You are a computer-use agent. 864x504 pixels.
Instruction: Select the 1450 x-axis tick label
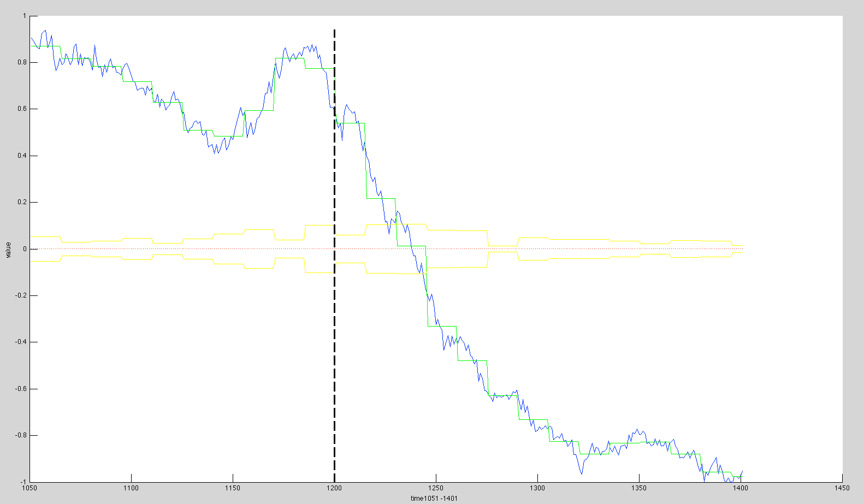(x=842, y=488)
